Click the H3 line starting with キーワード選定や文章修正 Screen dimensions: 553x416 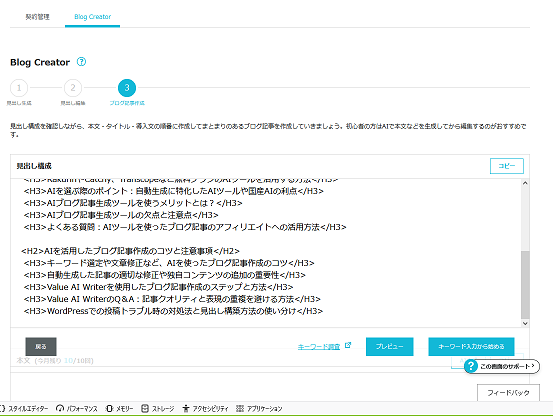pyautogui.click(x=169, y=263)
